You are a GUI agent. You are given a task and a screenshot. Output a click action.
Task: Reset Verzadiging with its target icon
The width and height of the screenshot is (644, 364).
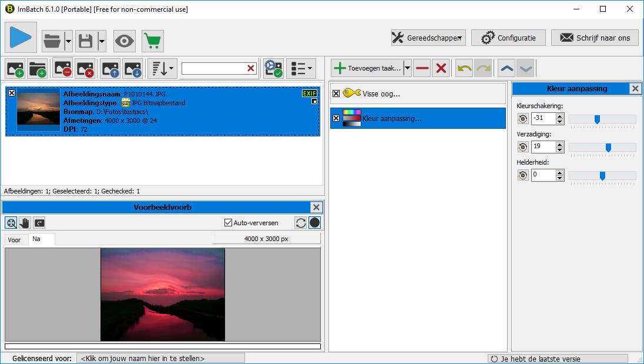[x=523, y=147]
